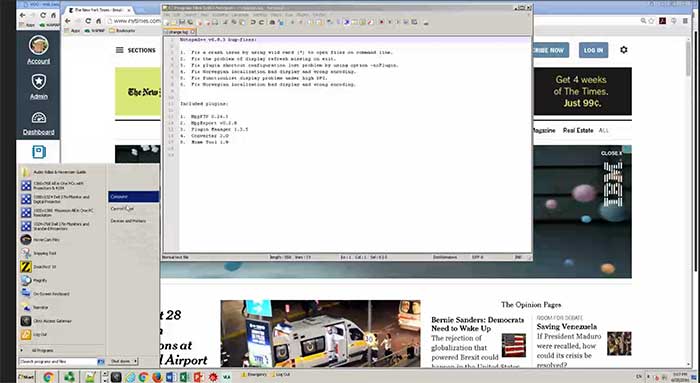Click the Print icon in Notepad++ toolbar
Image resolution: width=700 pixels, height=383 pixels.
[216, 22]
